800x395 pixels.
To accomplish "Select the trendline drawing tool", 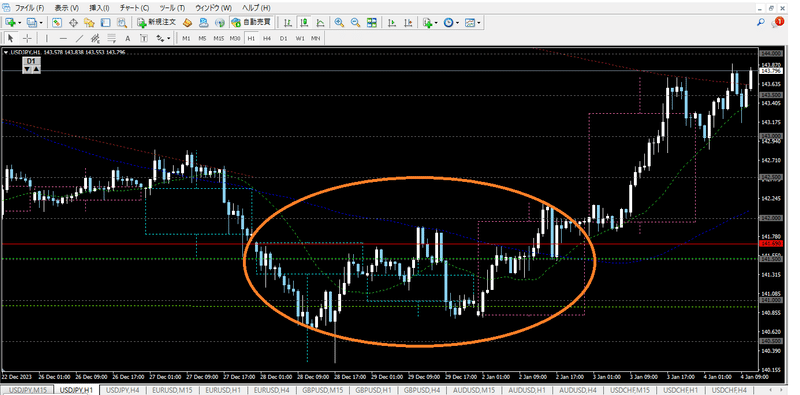I will coord(79,38).
